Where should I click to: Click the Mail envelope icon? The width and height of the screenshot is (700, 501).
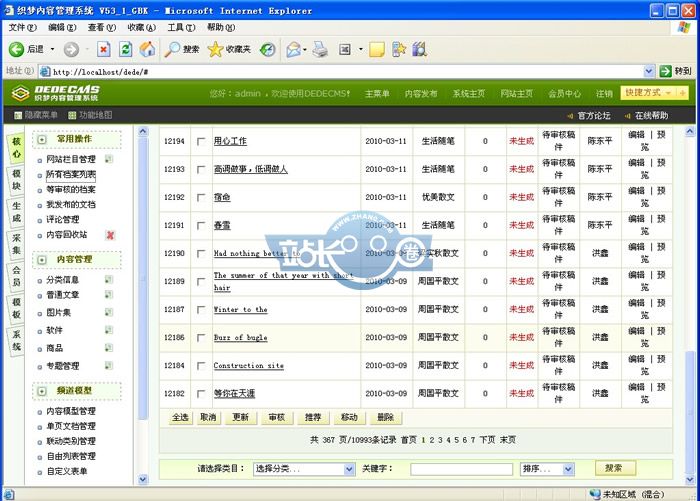click(293, 49)
